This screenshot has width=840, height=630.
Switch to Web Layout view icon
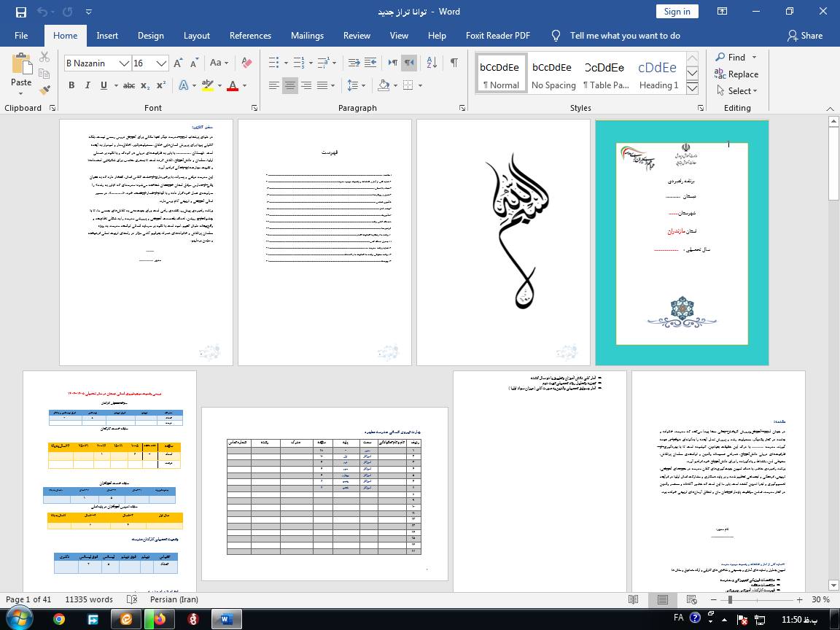tap(691, 599)
